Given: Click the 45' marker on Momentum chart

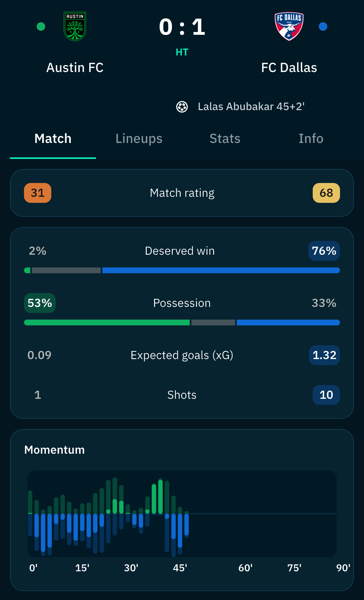Looking at the screenshot, I should tap(180, 568).
